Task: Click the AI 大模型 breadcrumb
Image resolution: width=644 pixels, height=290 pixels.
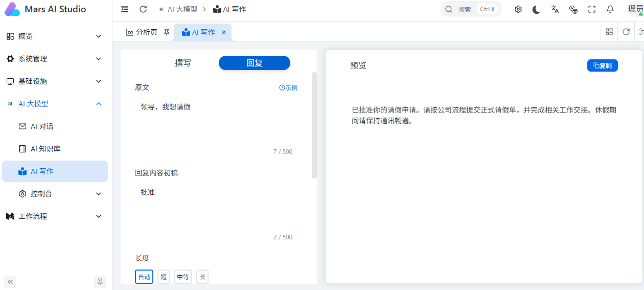Action: tap(178, 9)
